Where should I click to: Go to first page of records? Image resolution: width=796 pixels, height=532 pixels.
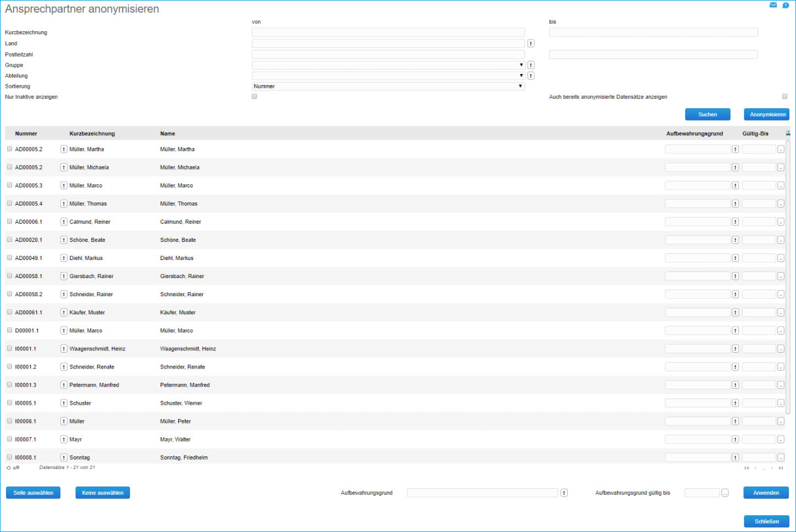746,468
